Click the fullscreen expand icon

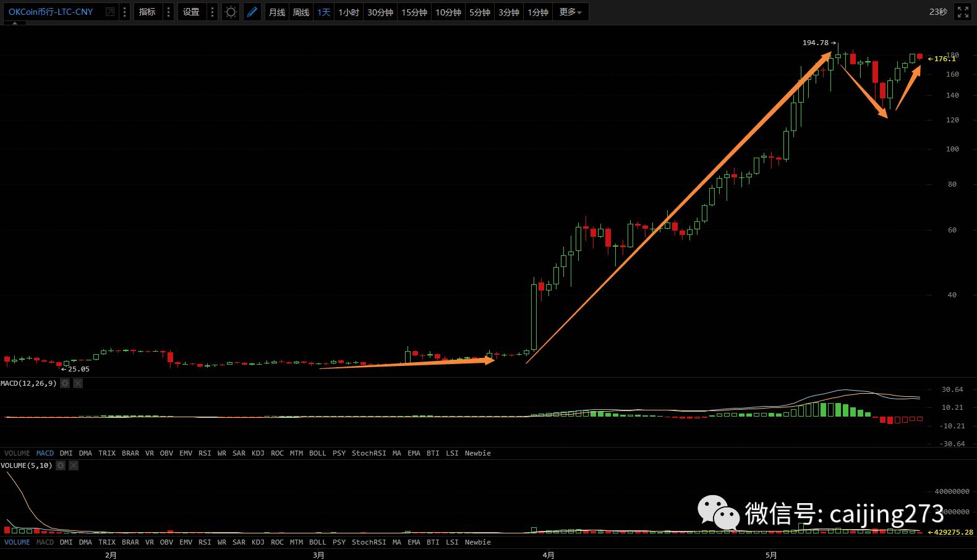coord(963,12)
